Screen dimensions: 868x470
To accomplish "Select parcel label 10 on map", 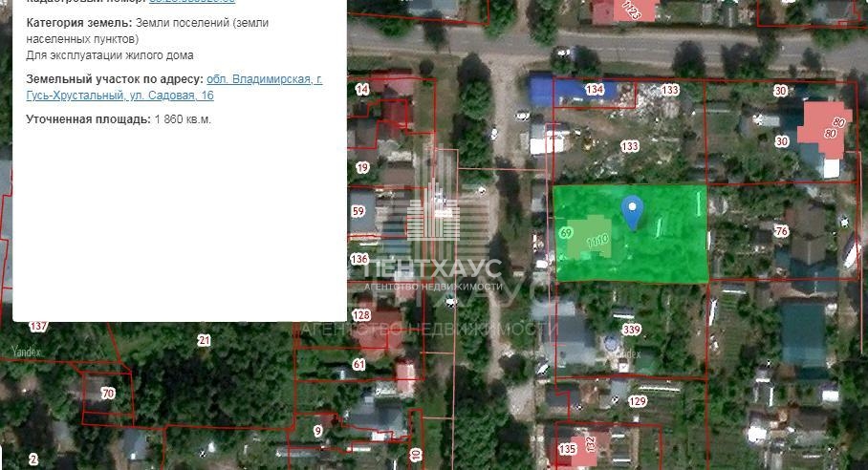I will click(x=416, y=455).
